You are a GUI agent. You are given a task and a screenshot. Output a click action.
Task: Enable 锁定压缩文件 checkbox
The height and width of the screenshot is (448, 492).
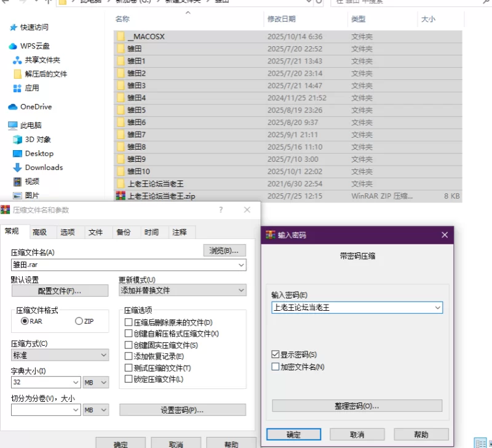pyautogui.click(x=129, y=379)
